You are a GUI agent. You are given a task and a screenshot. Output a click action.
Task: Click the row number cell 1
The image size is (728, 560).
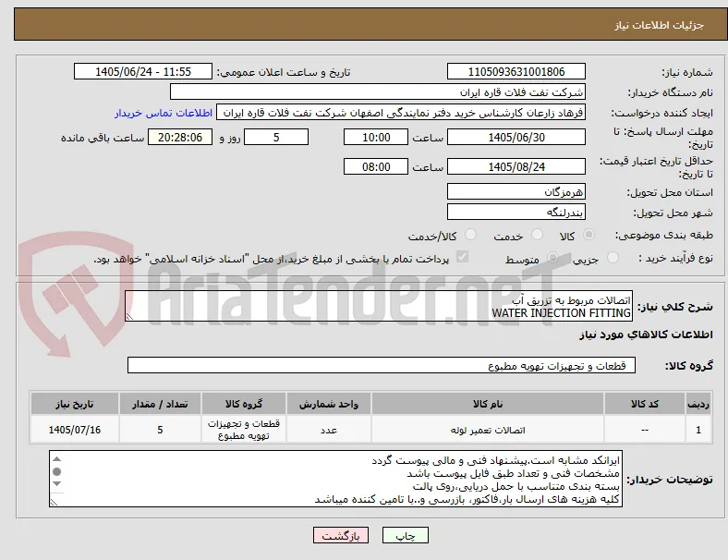(698, 430)
